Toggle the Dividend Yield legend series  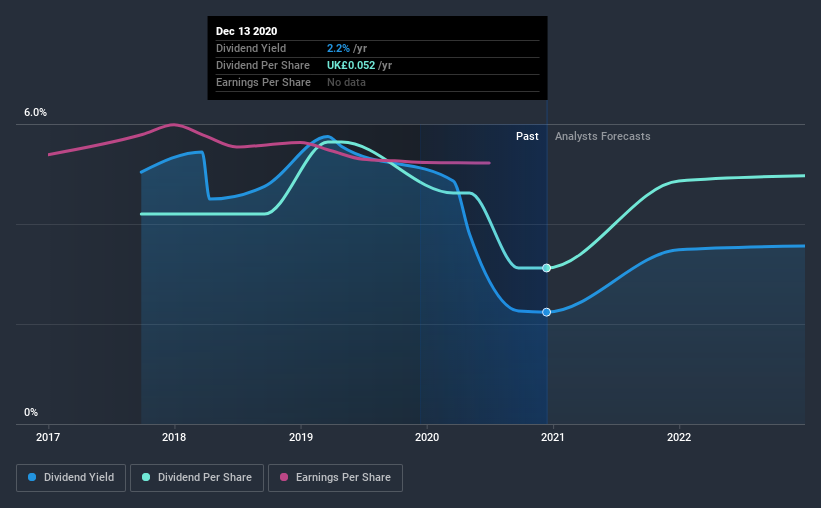coord(71,478)
